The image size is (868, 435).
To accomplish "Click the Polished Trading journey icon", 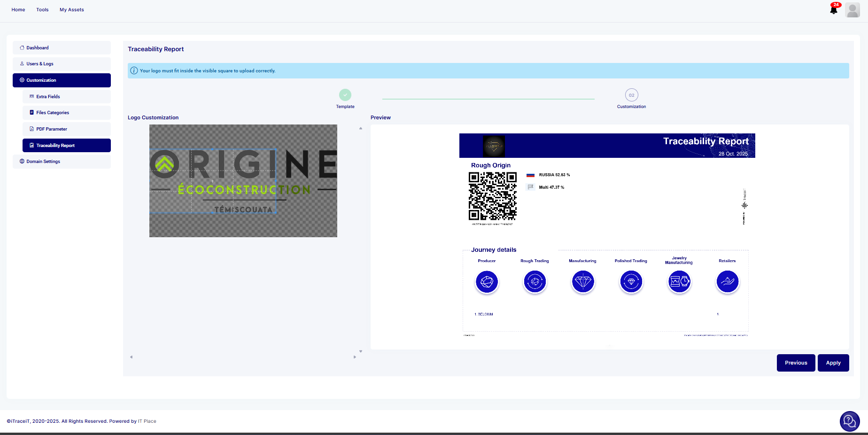I will (x=631, y=282).
